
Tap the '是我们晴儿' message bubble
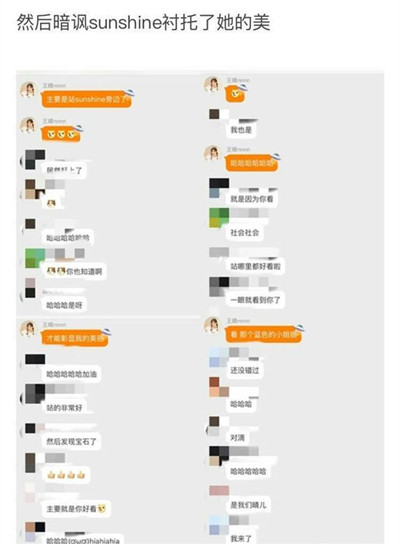(x=248, y=505)
